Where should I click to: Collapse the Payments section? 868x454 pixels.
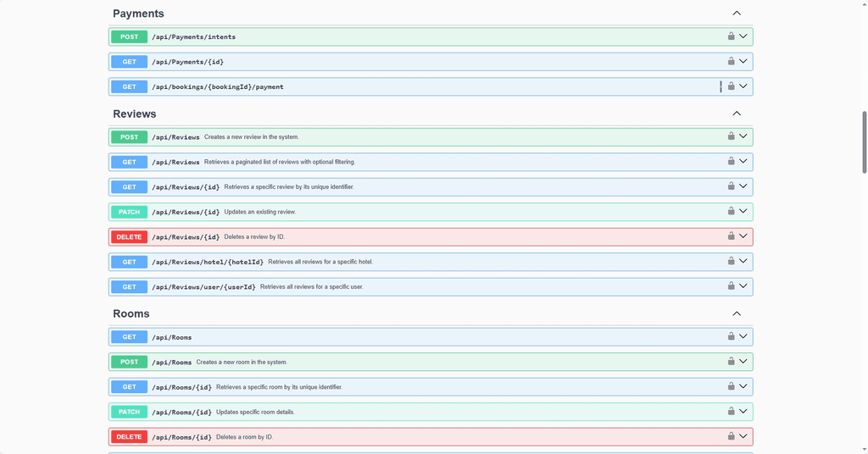[x=737, y=14]
